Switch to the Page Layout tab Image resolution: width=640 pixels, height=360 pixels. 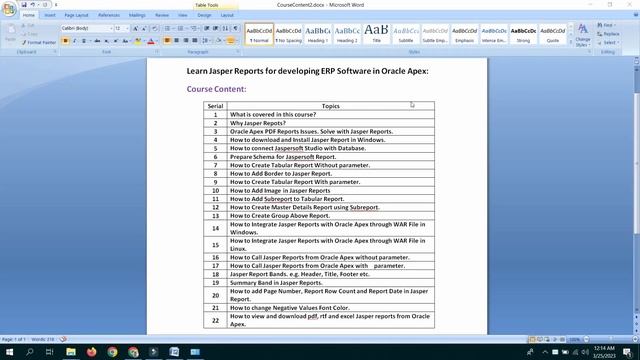point(76,15)
